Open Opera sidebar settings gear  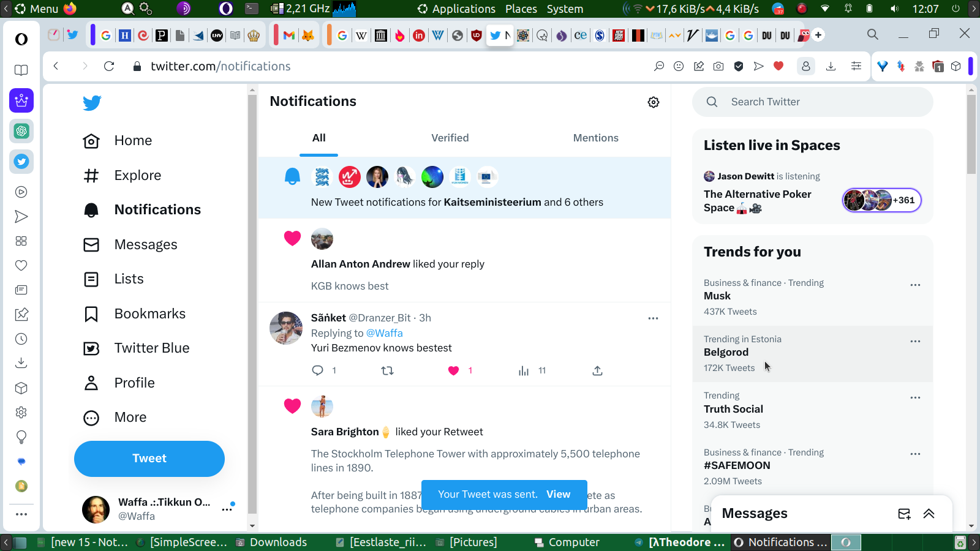point(21,413)
